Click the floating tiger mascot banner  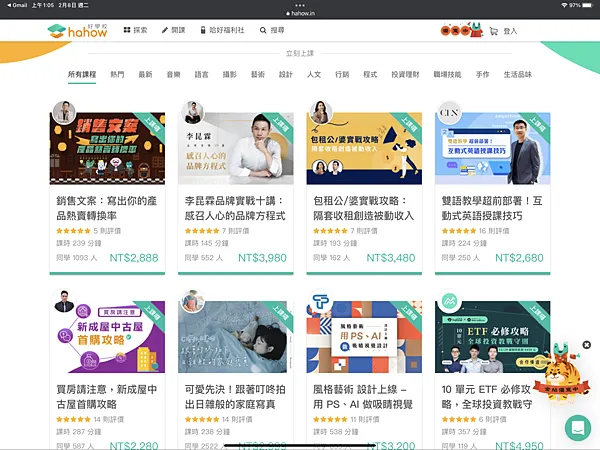pos(561,373)
